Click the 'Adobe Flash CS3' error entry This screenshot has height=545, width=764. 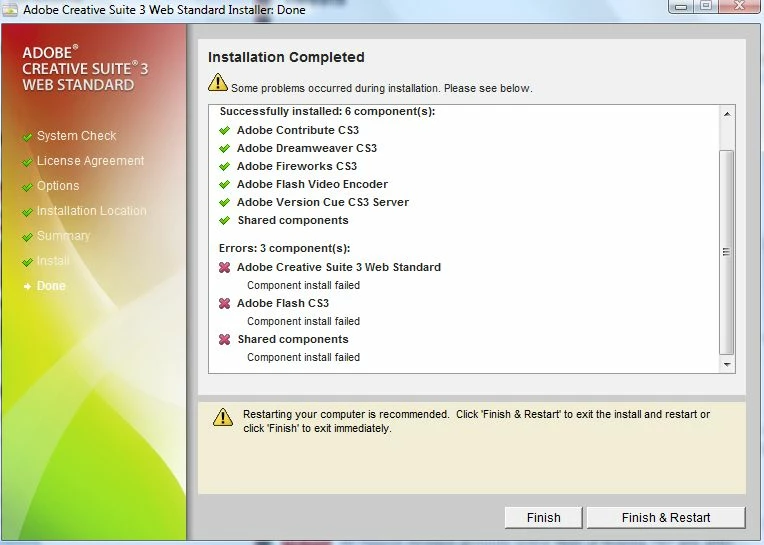coord(283,303)
